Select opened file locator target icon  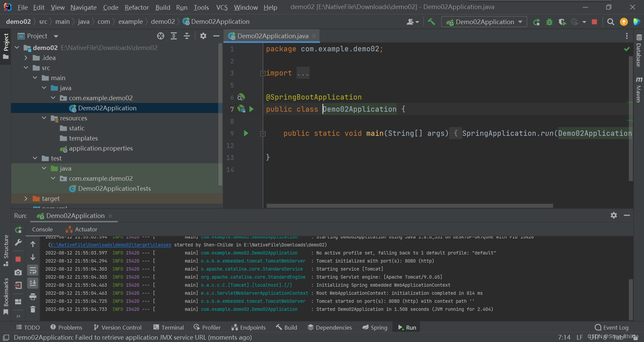tap(161, 36)
